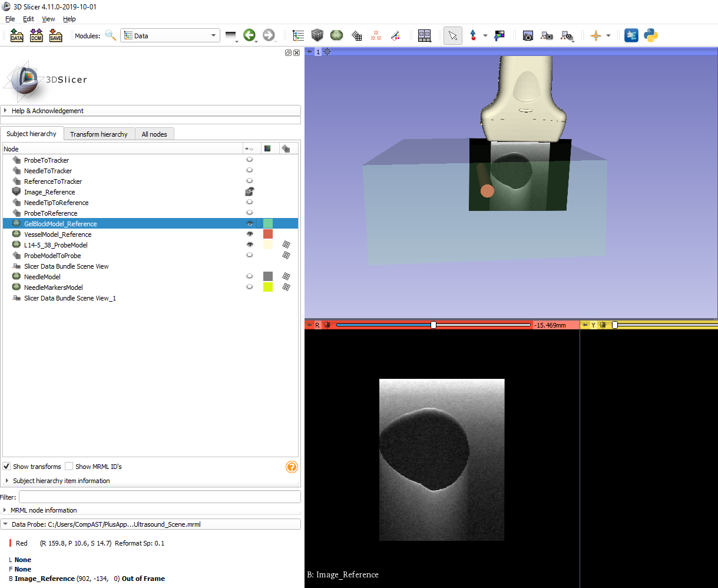This screenshot has width=718, height=588.
Task: Click the DCM DICOM import icon
Action: point(36,35)
